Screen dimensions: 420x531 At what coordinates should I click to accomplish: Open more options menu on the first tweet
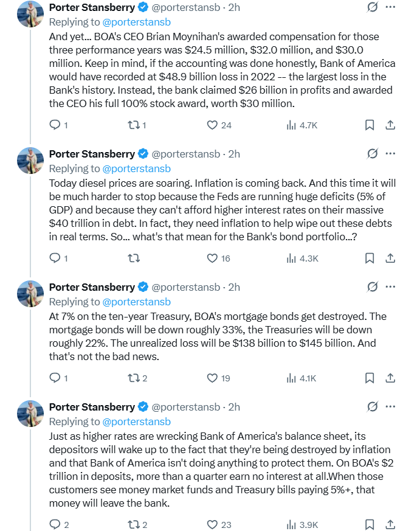[x=390, y=7]
